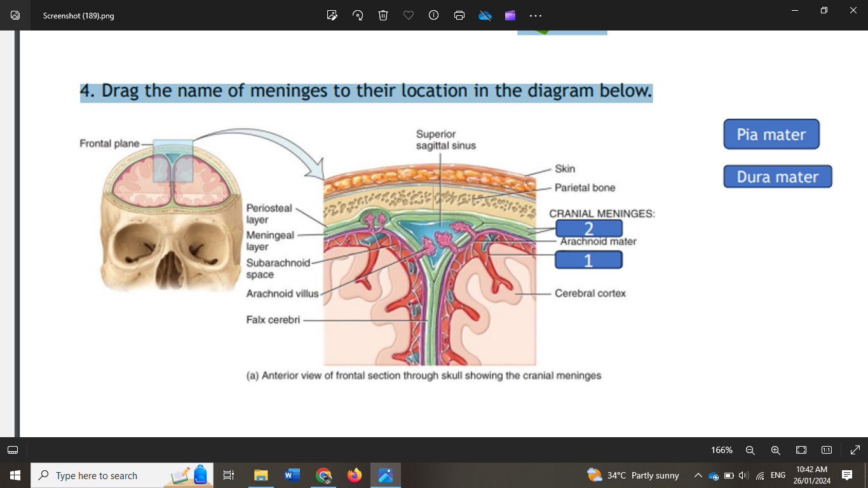Open the file info panel
Image resolution: width=868 pixels, height=488 pixels.
pyautogui.click(x=433, y=15)
